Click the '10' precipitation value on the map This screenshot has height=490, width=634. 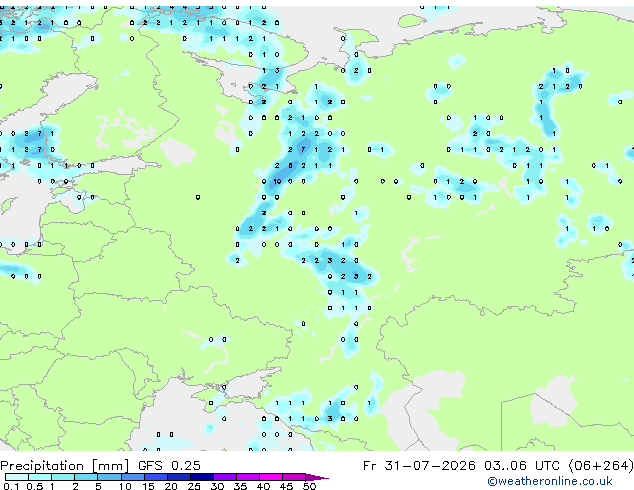[277, 182]
